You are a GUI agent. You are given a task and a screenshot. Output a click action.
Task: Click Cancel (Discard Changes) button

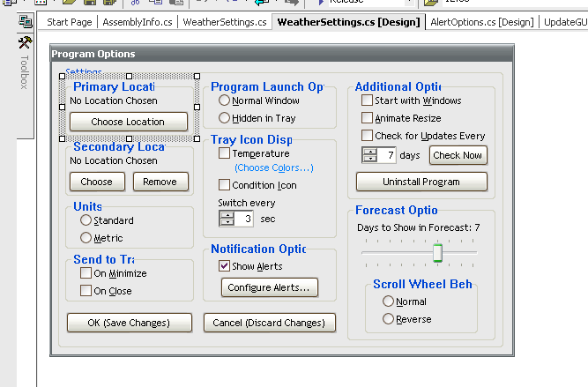pos(269,323)
